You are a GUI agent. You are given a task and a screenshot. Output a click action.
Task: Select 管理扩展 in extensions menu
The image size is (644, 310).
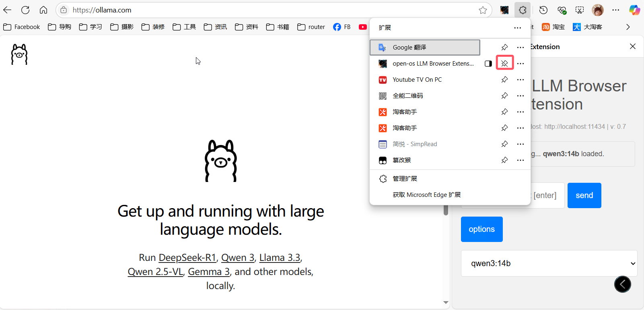[x=405, y=179]
